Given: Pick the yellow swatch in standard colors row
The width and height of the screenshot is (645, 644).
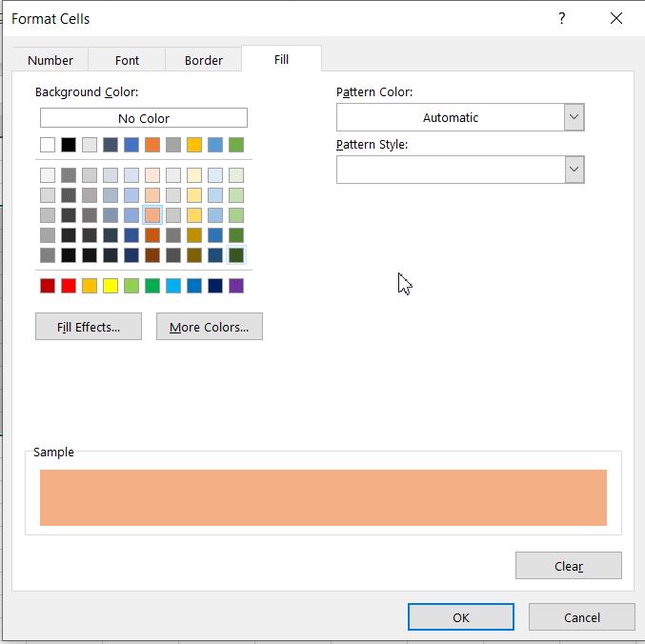Looking at the screenshot, I should click(x=111, y=286).
